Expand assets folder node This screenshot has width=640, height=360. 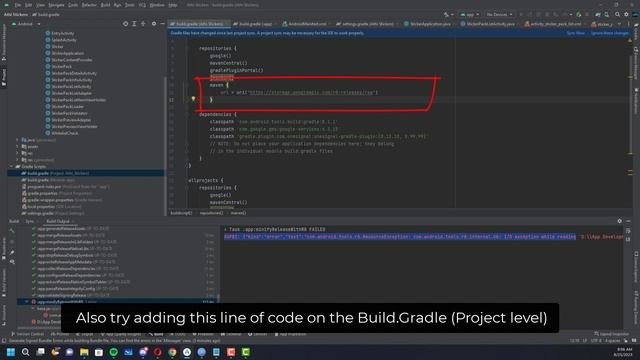point(18,147)
